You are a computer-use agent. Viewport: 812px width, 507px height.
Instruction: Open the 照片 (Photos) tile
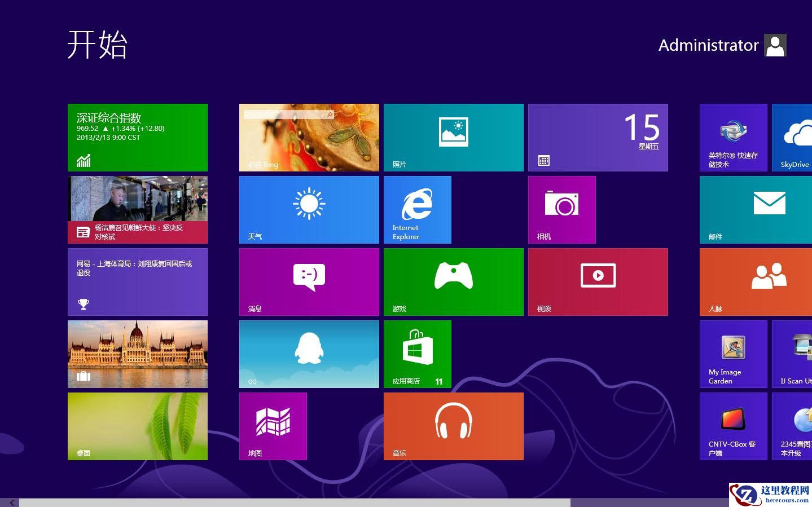pos(453,137)
